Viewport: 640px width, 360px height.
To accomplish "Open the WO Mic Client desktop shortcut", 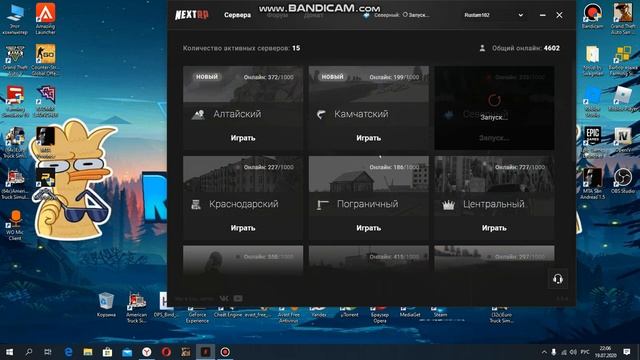I will click(15, 225).
